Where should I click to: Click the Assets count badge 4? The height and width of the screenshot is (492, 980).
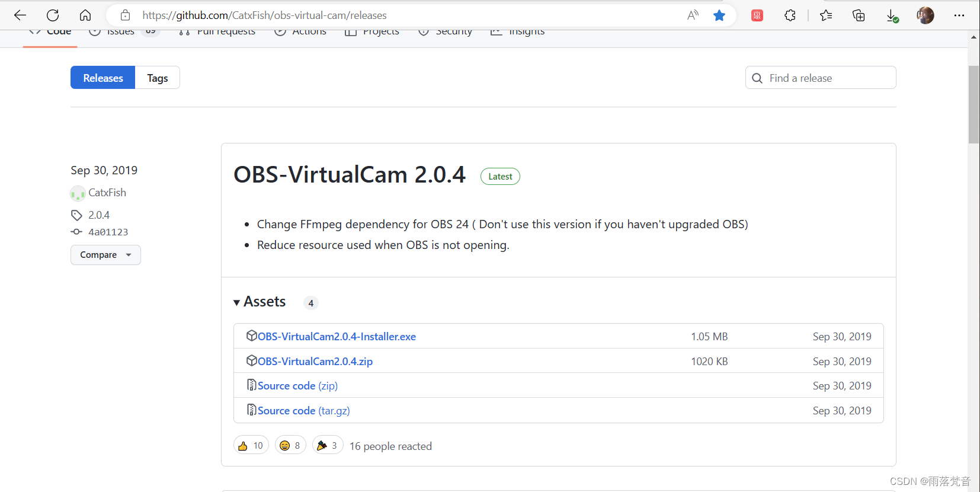pos(311,303)
